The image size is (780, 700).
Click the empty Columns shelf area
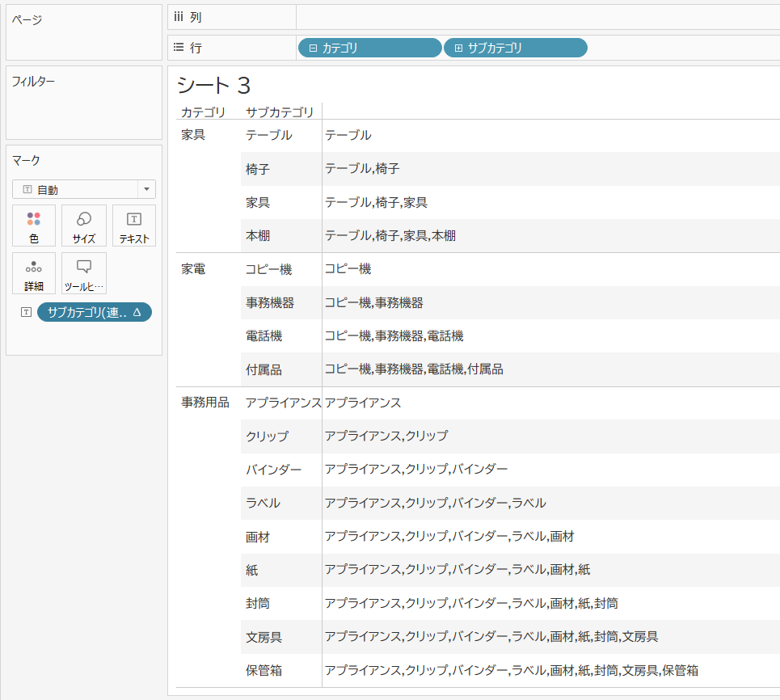coord(538,17)
